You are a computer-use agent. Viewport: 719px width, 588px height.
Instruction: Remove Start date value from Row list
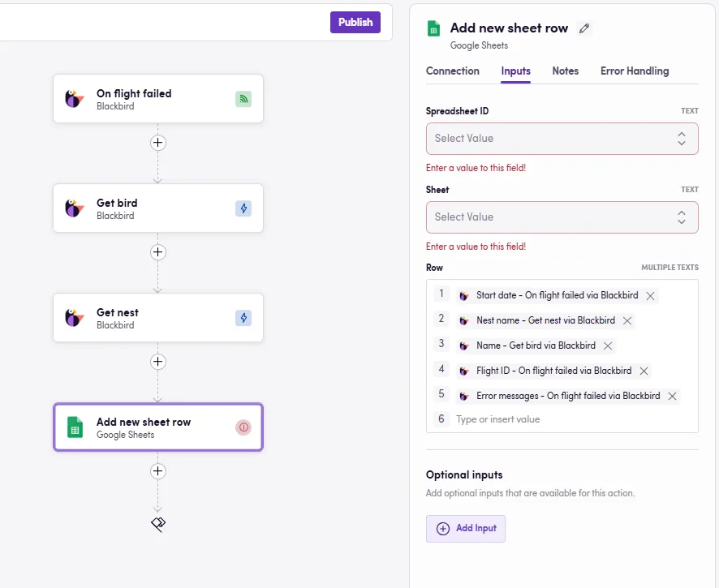tap(650, 296)
